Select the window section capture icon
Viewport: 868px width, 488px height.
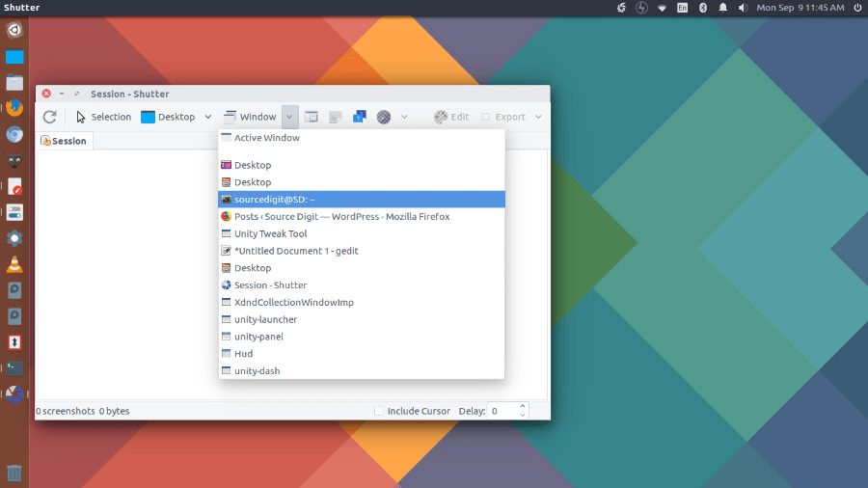tap(312, 117)
